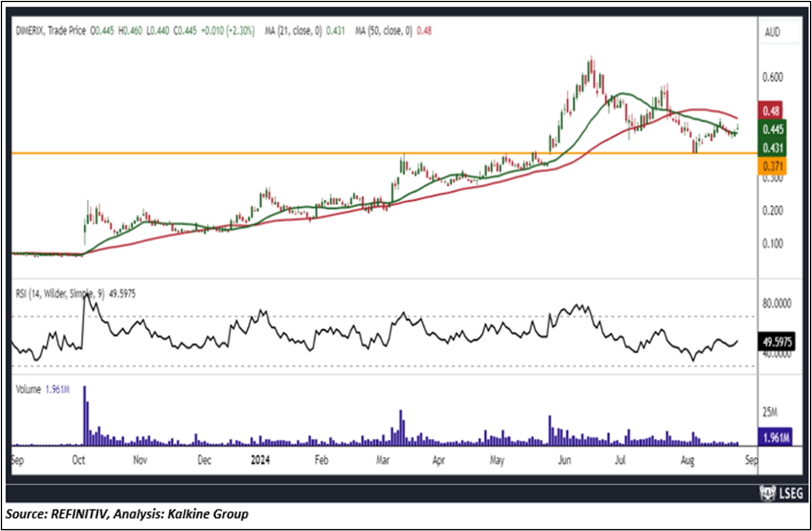Click the Dec label on time axis
The image size is (812, 531).
pos(204,460)
